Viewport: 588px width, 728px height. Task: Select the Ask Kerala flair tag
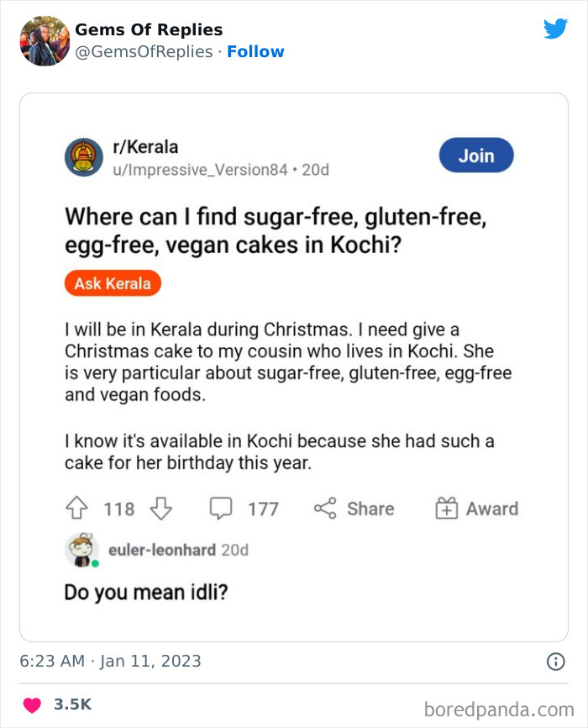[x=113, y=283]
